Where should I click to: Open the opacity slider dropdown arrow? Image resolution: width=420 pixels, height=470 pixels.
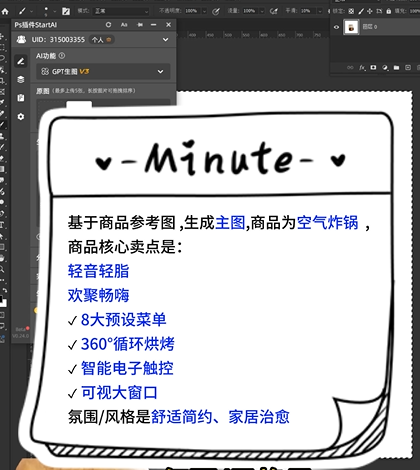tap(204, 11)
